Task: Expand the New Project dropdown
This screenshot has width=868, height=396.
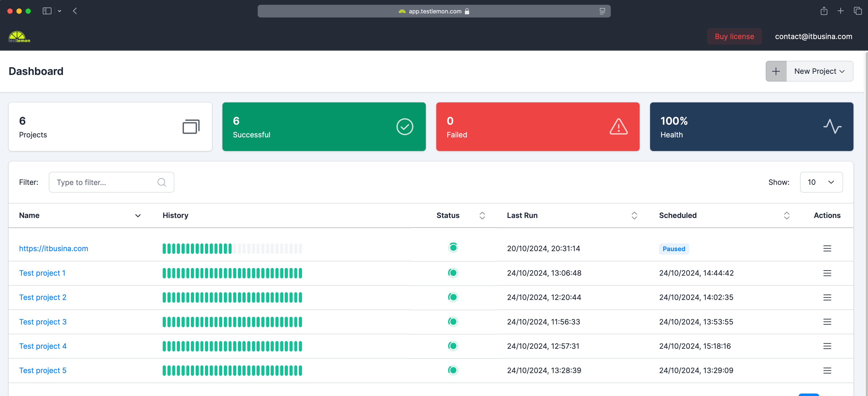Action: 819,71
